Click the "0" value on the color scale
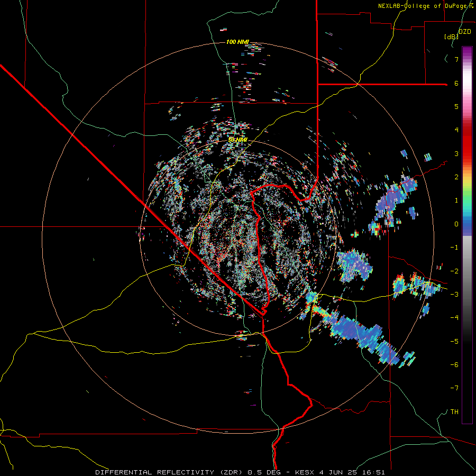 (x=456, y=224)
